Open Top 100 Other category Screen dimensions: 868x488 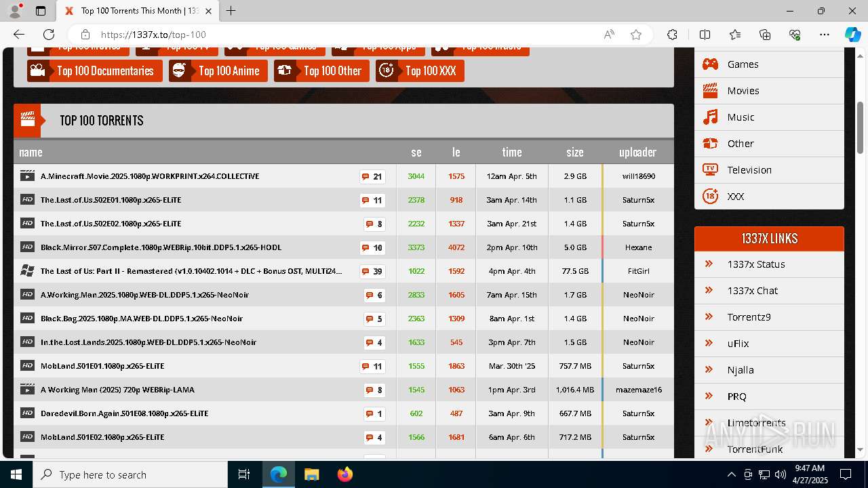pyautogui.click(x=321, y=70)
